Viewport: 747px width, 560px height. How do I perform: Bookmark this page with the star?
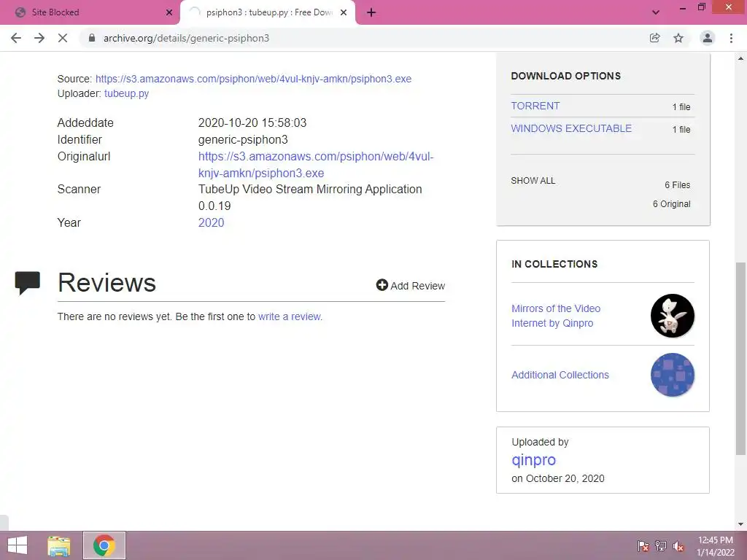point(678,38)
